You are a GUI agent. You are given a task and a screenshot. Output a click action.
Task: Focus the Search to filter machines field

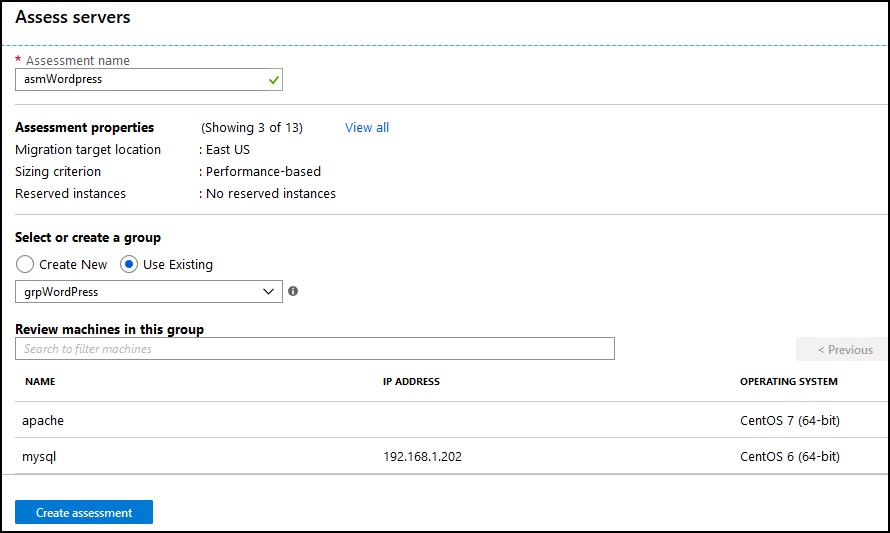point(314,349)
